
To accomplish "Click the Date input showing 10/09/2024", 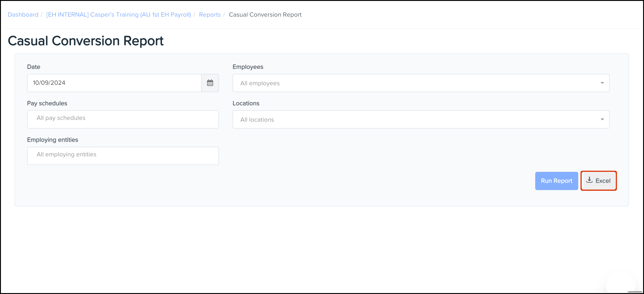I will [x=114, y=83].
